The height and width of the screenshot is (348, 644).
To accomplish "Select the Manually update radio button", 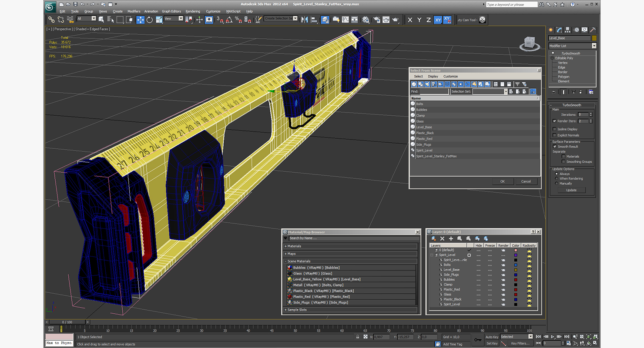I will (x=557, y=184).
